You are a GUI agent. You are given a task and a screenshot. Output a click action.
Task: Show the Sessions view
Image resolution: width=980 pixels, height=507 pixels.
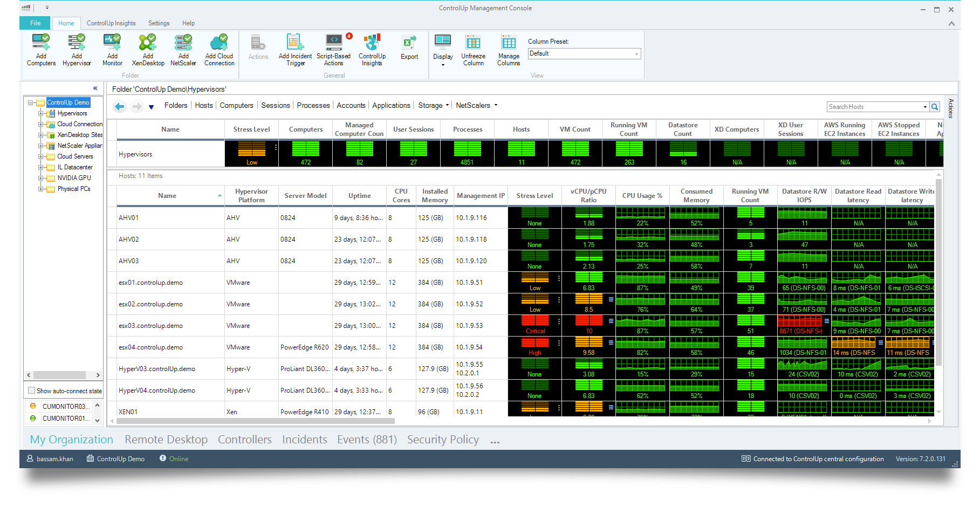(276, 105)
